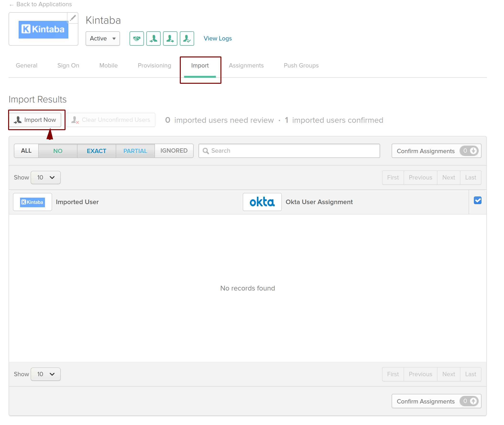The width and height of the screenshot is (504, 425).
Task: Click the Okta logo in table header
Action: (x=262, y=202)
